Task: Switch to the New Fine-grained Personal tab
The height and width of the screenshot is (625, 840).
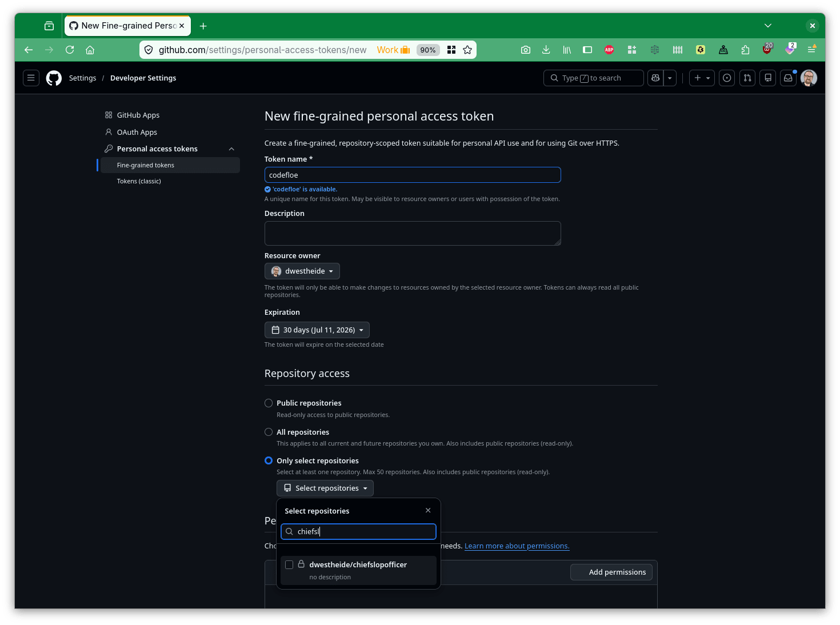Action: 128,26
